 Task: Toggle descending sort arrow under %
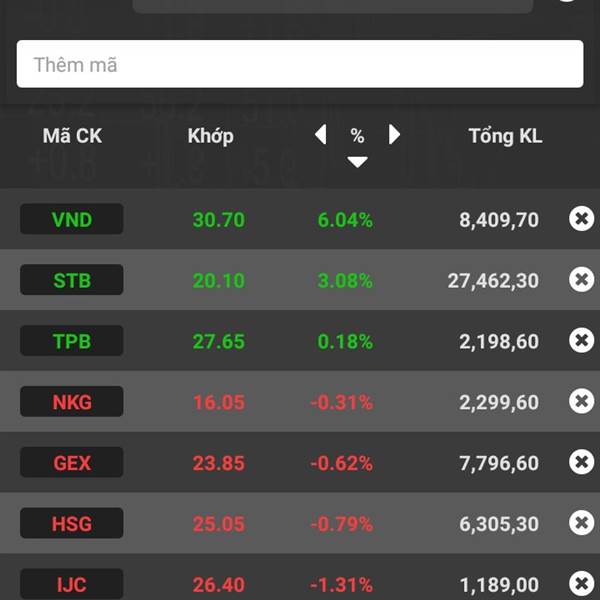pos(357,161)
